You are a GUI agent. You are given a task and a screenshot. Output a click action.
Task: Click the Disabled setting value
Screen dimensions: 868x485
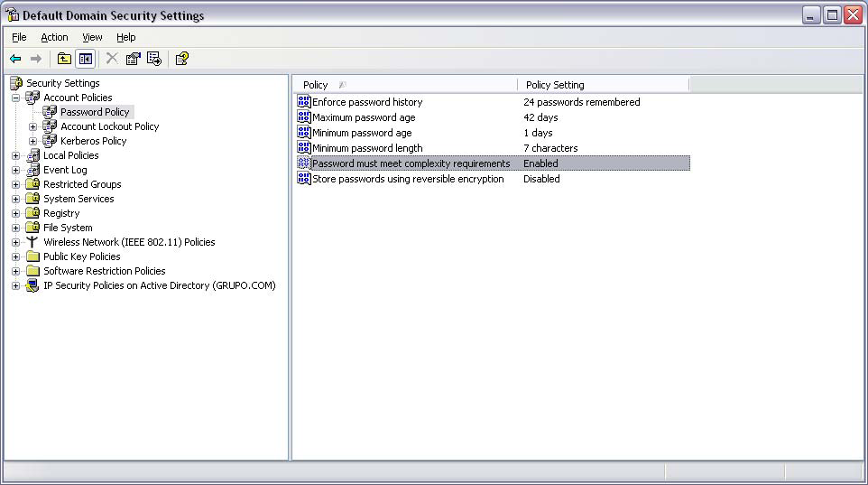point(541,179)
